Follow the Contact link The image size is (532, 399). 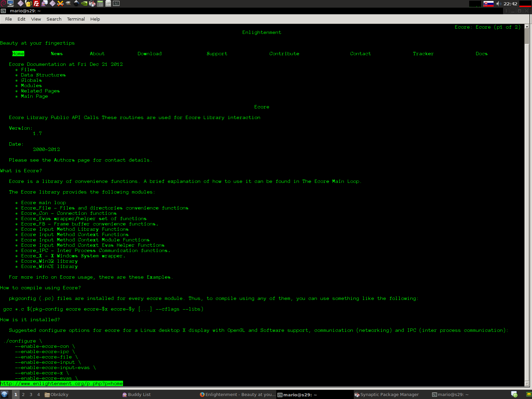[x=360, y=54]
